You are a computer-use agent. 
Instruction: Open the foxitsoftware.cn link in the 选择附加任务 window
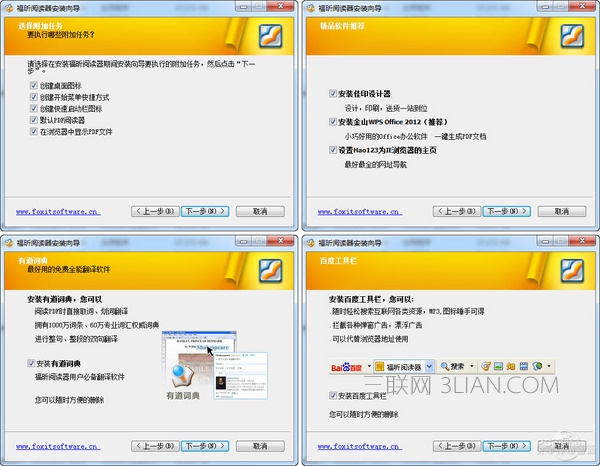point(58,212)
